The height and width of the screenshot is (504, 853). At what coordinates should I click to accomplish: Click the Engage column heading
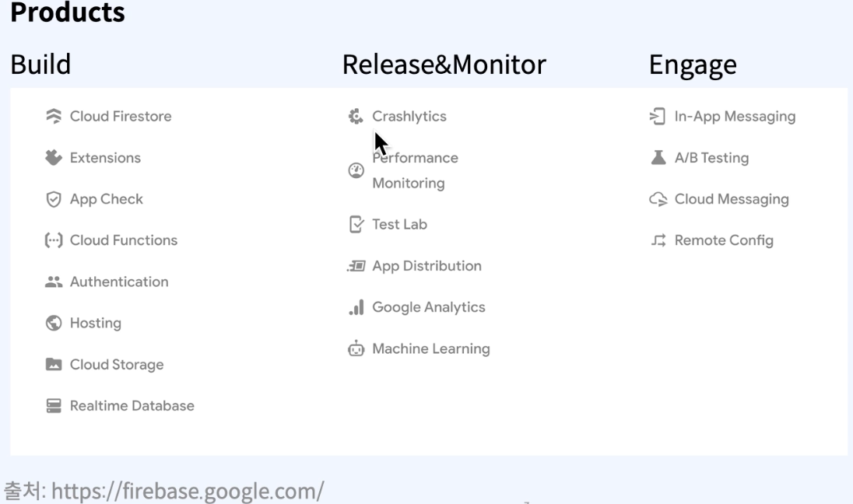[693, 65]
